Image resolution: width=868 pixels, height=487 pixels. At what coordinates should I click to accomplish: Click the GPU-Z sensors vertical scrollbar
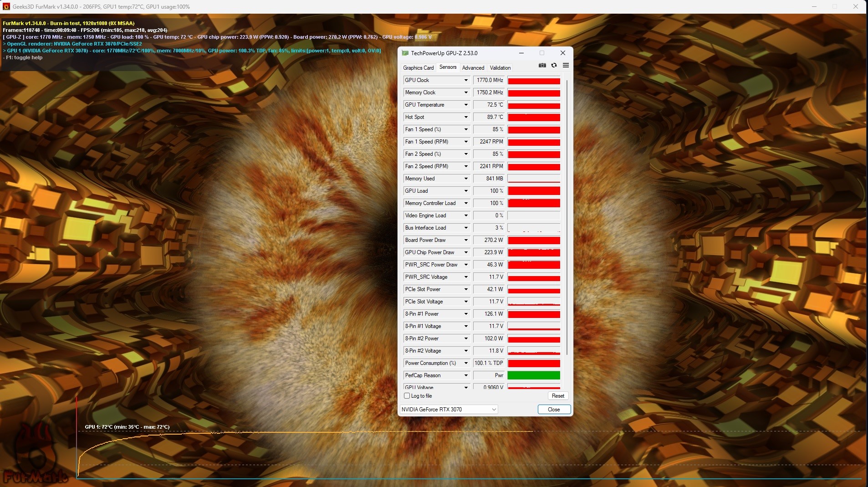coord(567,217)
